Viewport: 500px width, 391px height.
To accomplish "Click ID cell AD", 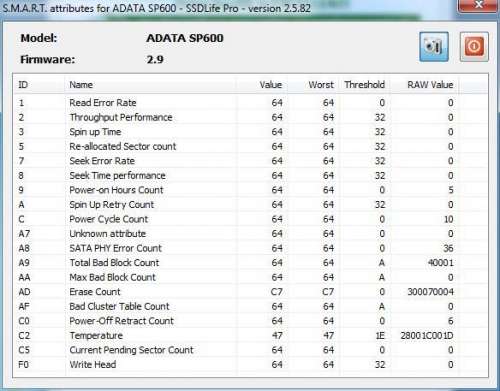I will tap(24, 292).
